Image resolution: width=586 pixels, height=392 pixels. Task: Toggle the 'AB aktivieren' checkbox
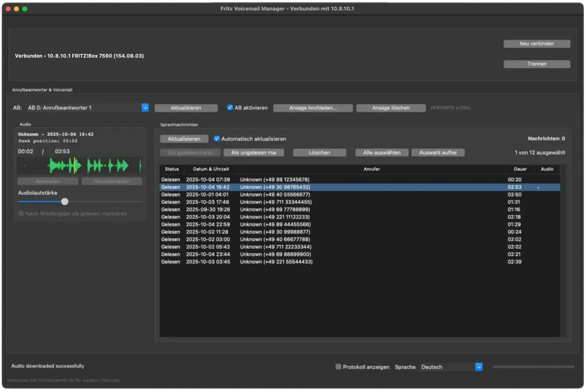[230, 107]
